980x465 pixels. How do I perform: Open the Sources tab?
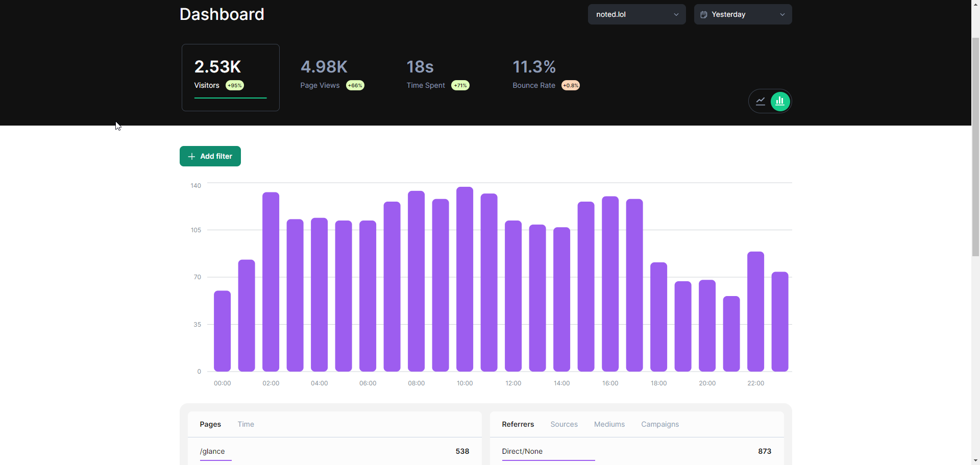pyautogui.click(x=564, y=424)
